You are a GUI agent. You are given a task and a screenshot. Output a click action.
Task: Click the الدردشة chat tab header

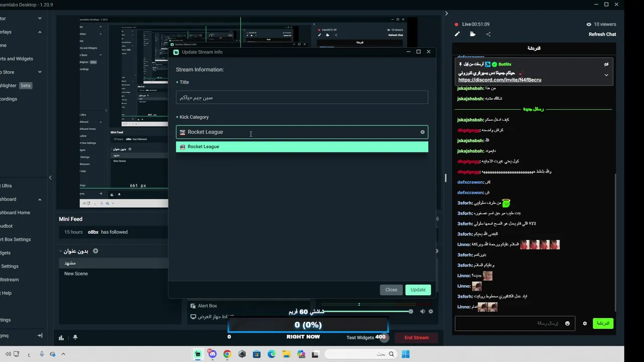click(534, 48)
